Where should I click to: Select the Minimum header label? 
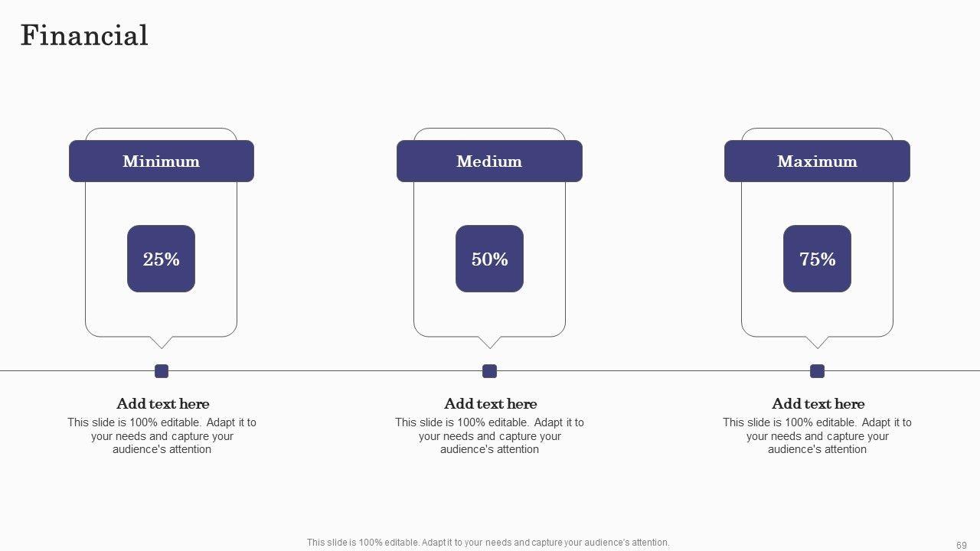pos(161,161)
